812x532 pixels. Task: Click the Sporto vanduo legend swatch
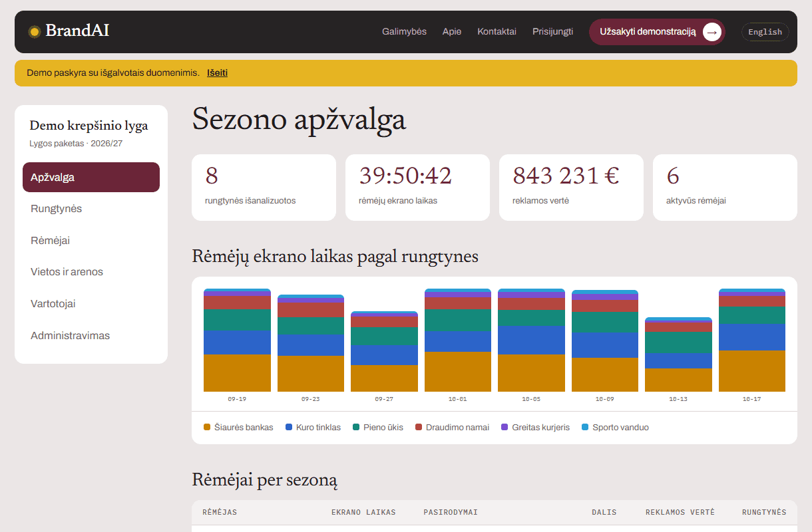click(x=586, y=428)
